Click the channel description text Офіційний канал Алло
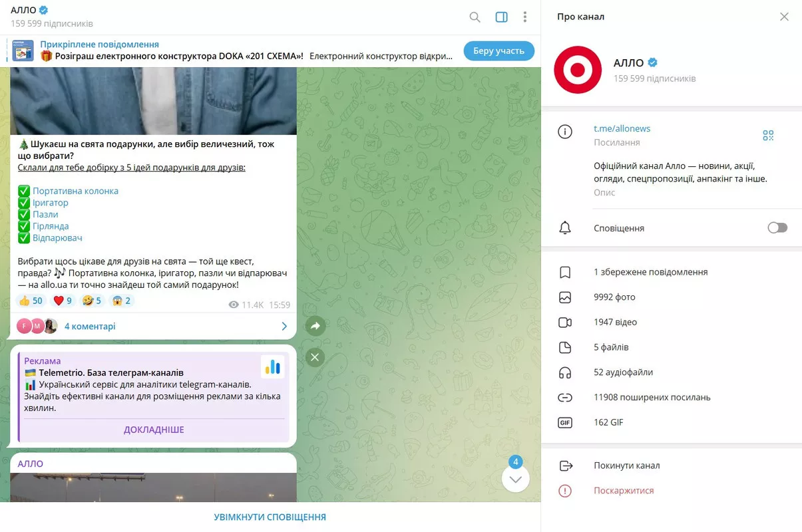The height and width of the screenshot is (532, 802). [x=680, y=172]
